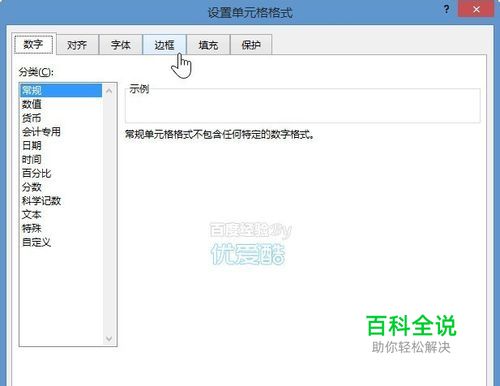Pick 时间 category
Image resolution: width=500 pixels, height=386 pixels.
tap(61, 159)
